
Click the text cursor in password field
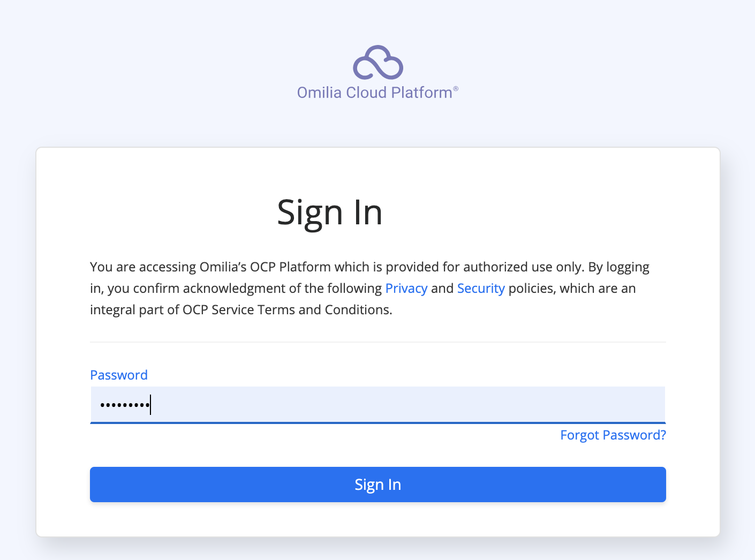(x=151, y=405)
